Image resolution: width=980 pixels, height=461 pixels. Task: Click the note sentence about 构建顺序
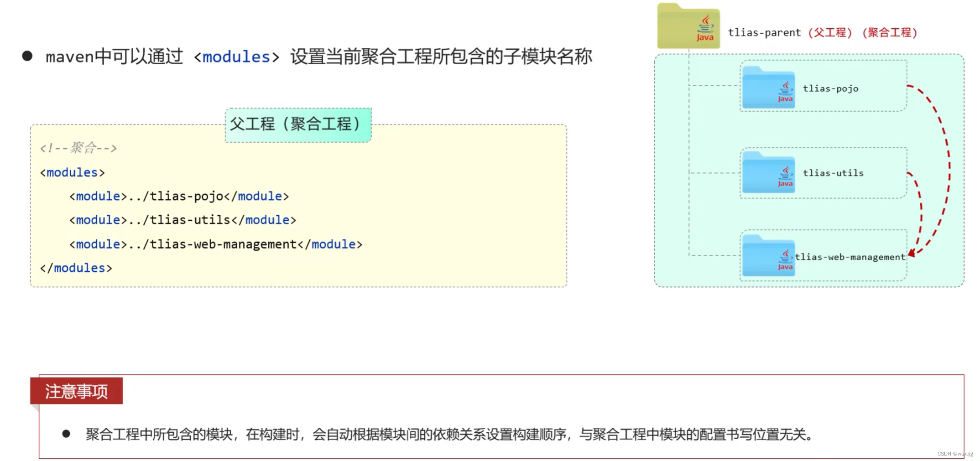pos(449,434)
